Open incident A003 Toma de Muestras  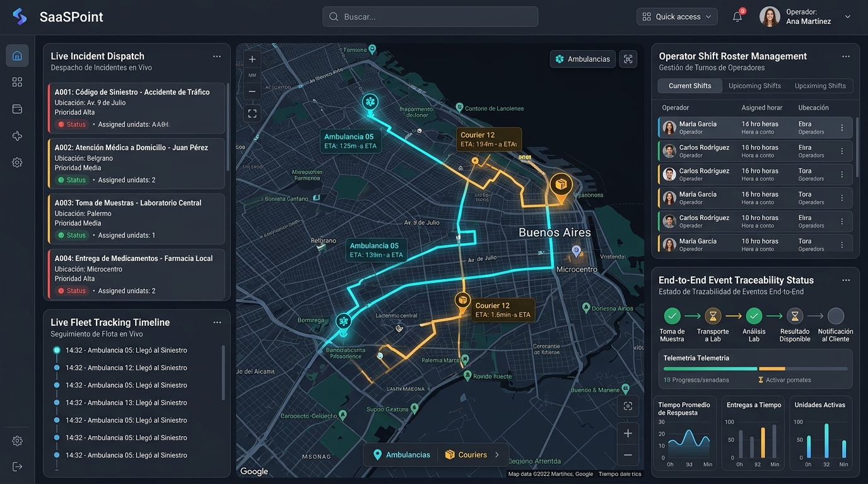[x=136, y=219]
